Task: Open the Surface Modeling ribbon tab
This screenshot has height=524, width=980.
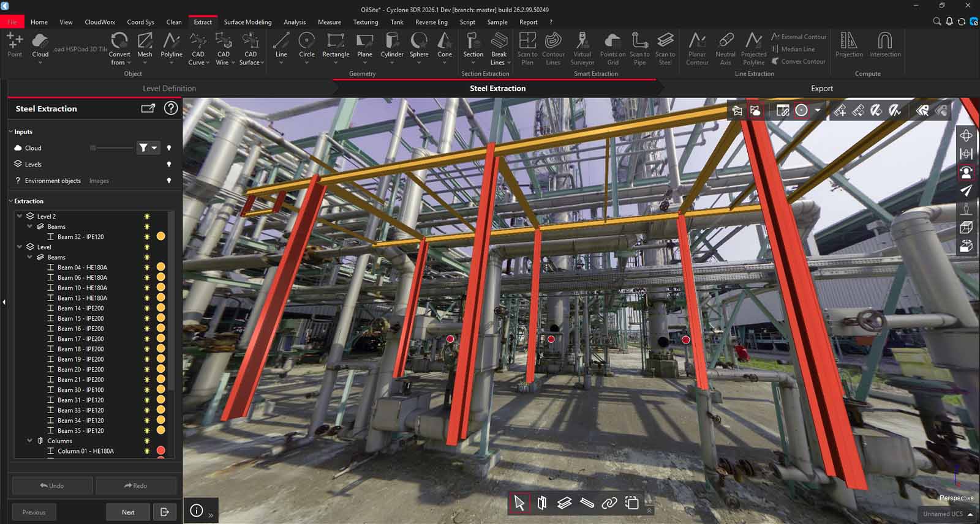Action: tap(247, 22)
